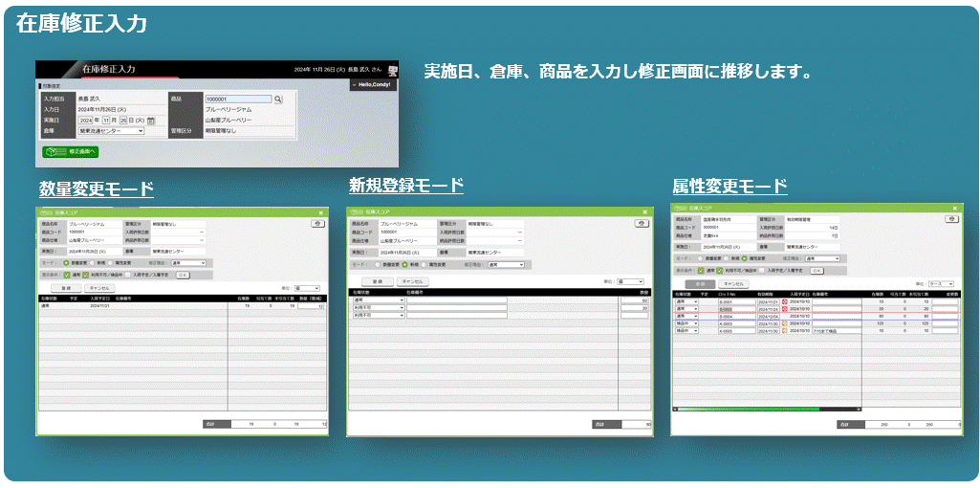Click the green horizontal scrollbar in 属性変更 window
The width and height of the screenshot is (980, 488).
click(748, 410)
